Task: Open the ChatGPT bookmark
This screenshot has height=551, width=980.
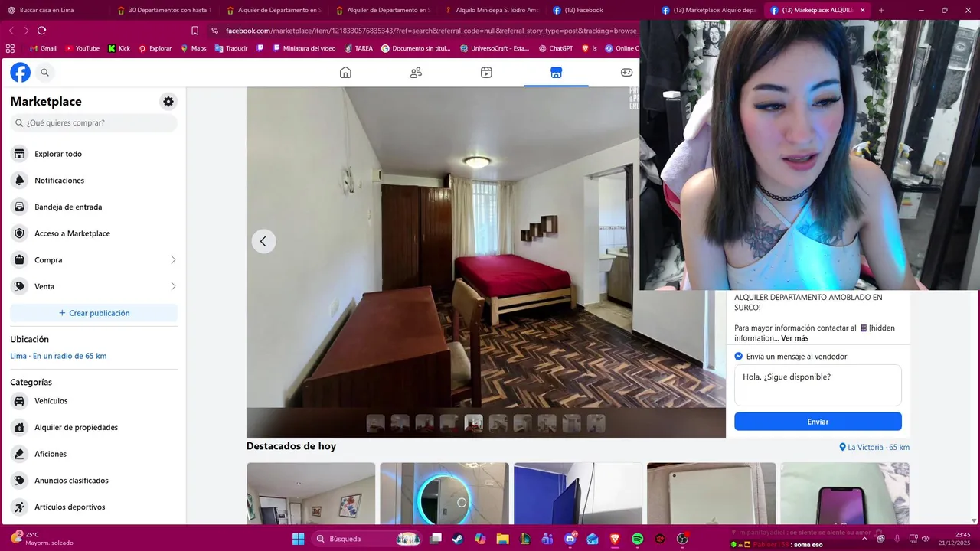Action: [x=556, y=48]
